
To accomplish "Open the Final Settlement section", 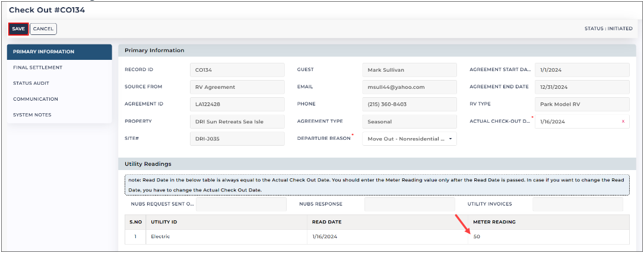I will coord(59,68).
